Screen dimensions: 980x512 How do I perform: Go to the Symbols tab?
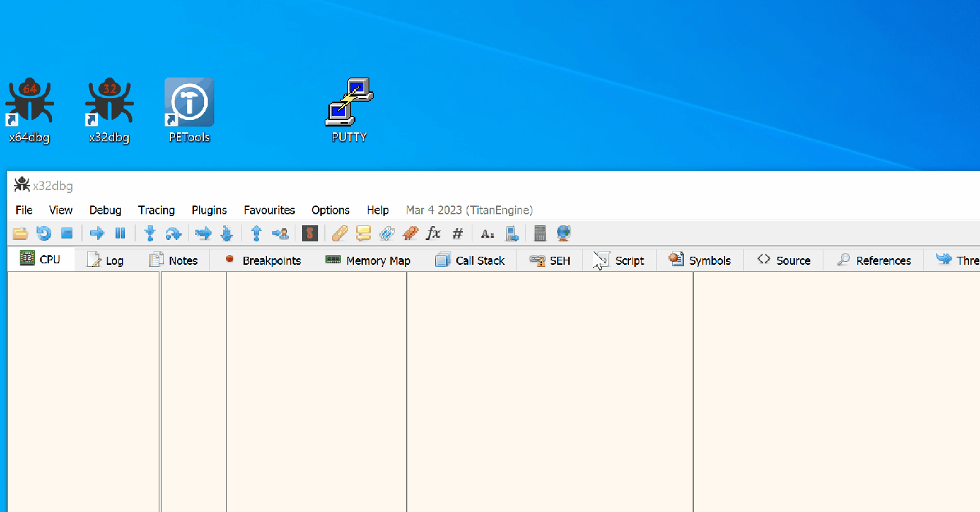[x=699, y=260]
